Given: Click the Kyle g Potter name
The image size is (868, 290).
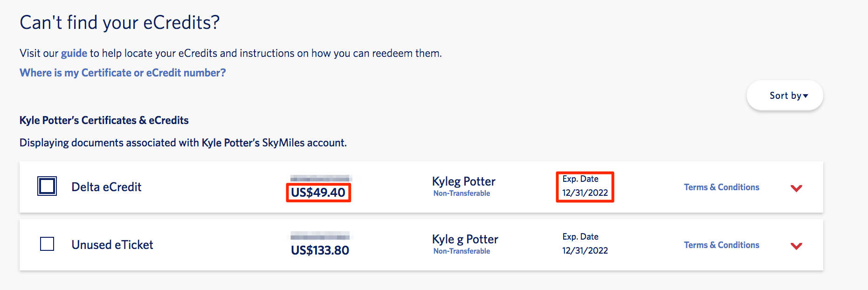Looking at the screenshot, I should point(465,239).
